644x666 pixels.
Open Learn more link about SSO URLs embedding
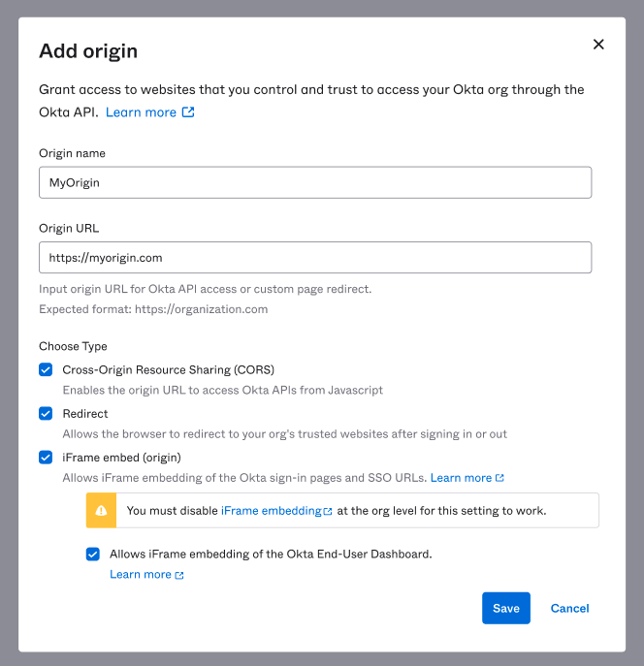coord(461,478)
